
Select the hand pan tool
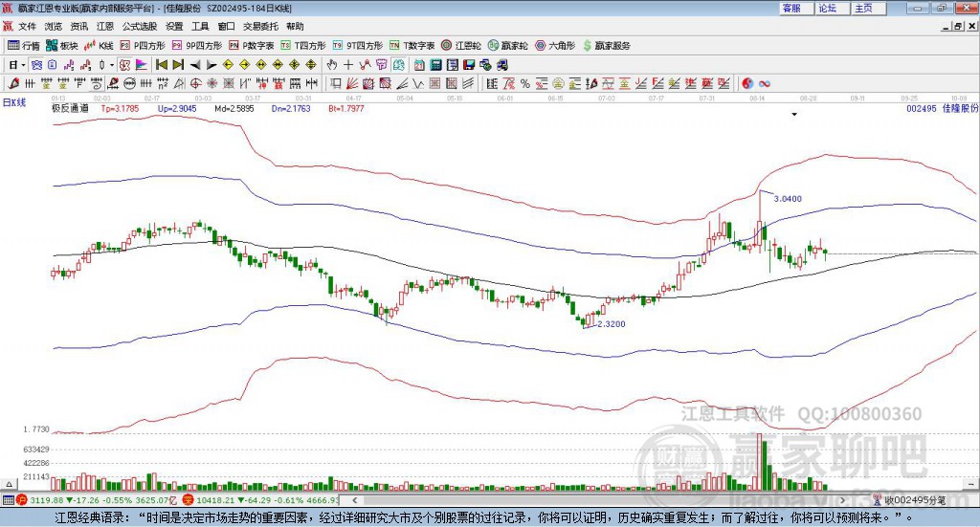(x=332, y=65)
